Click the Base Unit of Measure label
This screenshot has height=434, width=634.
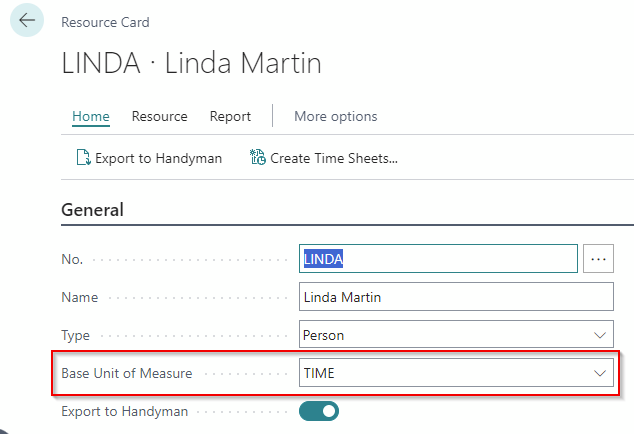[127, 373]
